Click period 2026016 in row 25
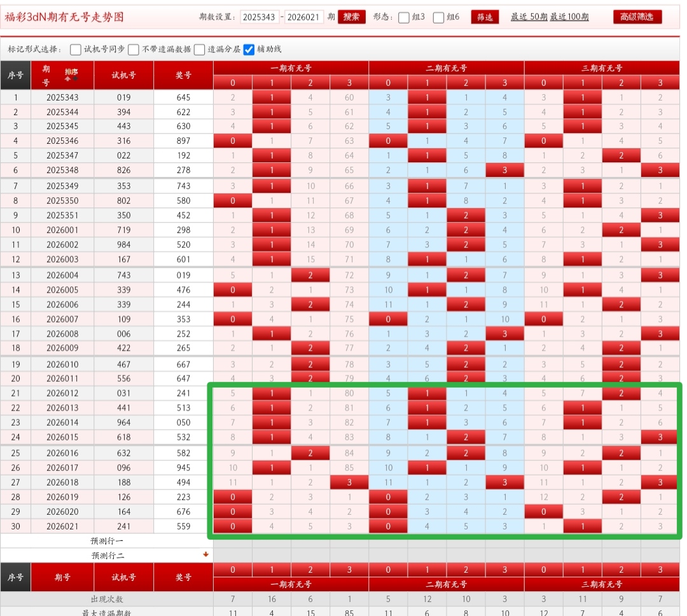 [62, 453]
